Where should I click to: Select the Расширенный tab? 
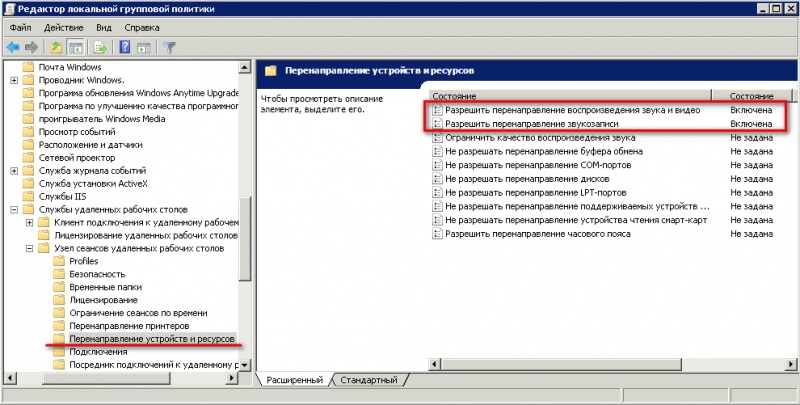click(296, 380)
